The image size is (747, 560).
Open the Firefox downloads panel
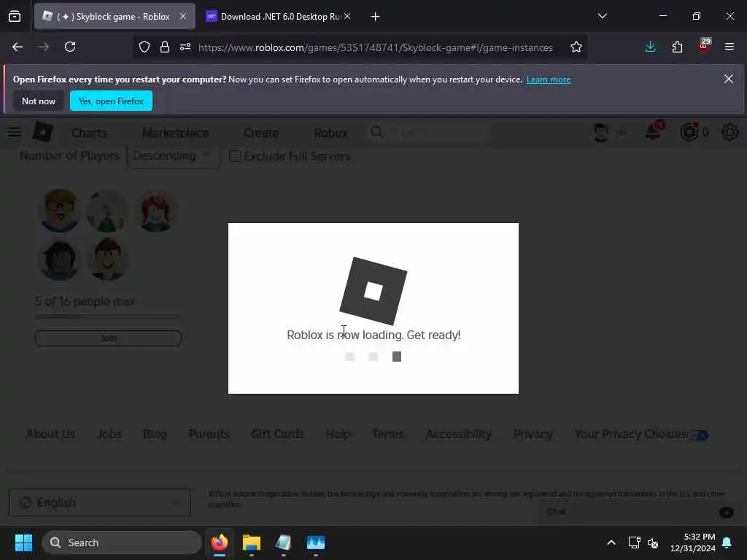tap(650, 47)
